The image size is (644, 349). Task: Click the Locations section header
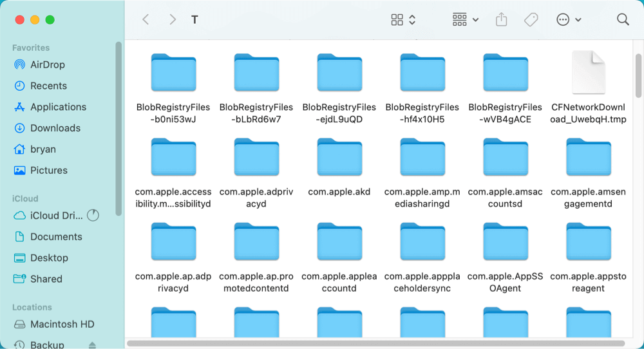click(32, 308)
